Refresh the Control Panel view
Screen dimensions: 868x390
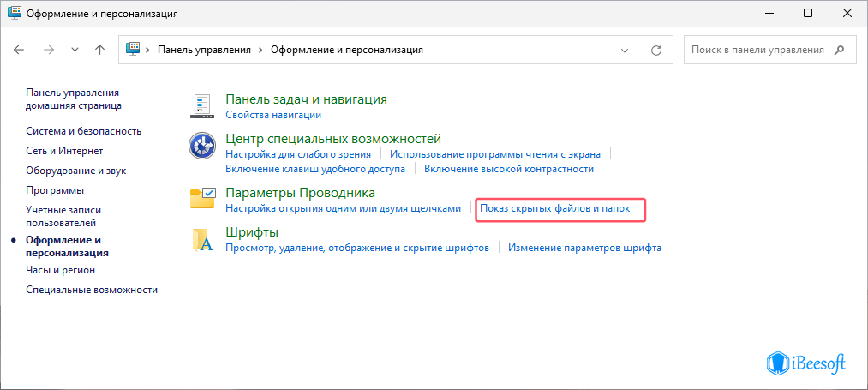tap(656, 50)
